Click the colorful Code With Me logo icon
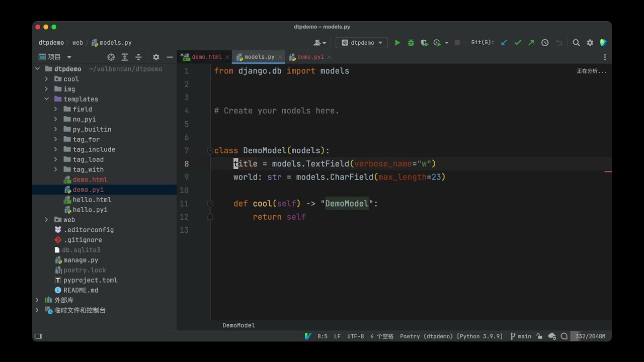 603,43
